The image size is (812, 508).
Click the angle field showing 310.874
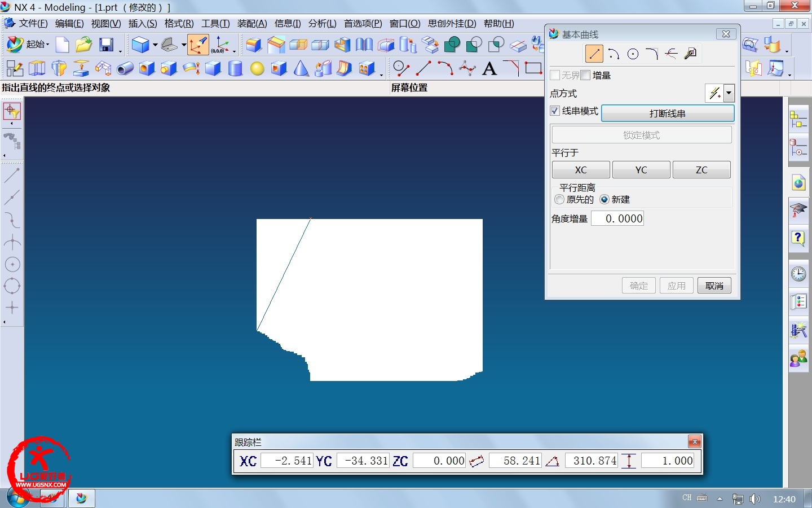point(591,461)
